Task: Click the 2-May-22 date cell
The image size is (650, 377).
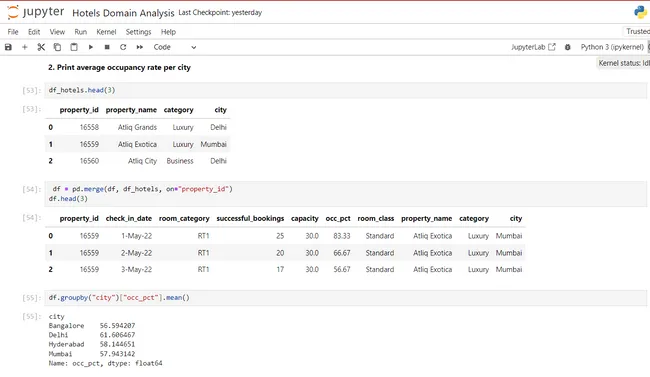Action: pyautogui.click(x=136, y=253)
